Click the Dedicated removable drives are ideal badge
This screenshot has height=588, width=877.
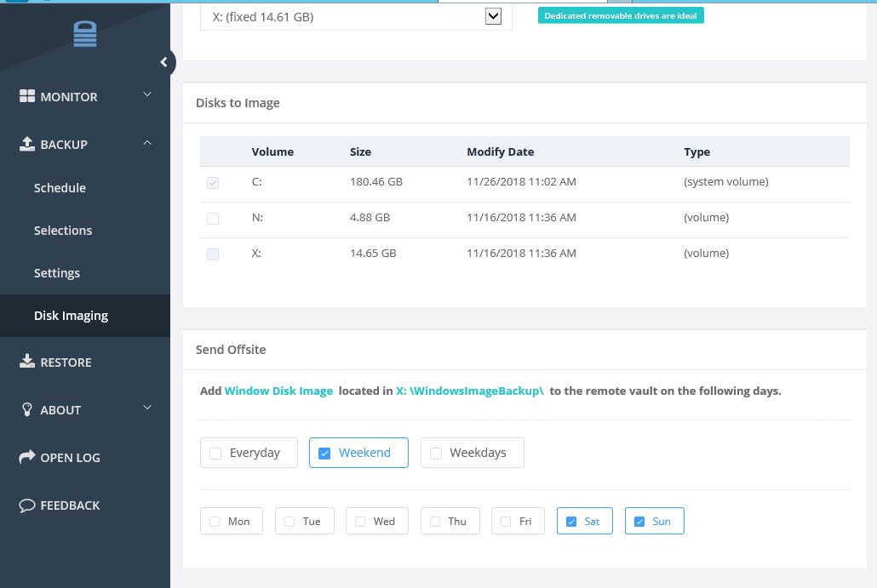pyautogui.click(x=621, y=15)
